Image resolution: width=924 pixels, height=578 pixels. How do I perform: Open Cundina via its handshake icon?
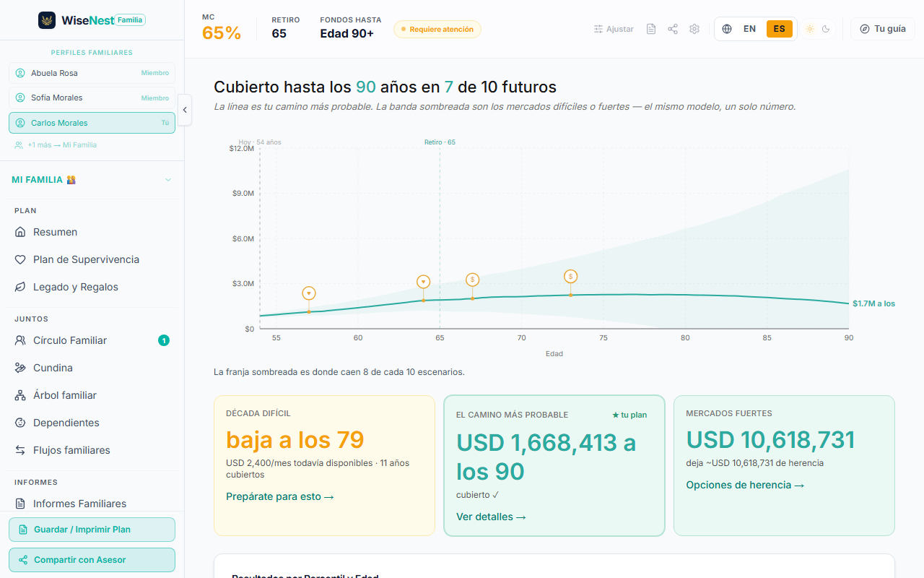coord(20,368)
